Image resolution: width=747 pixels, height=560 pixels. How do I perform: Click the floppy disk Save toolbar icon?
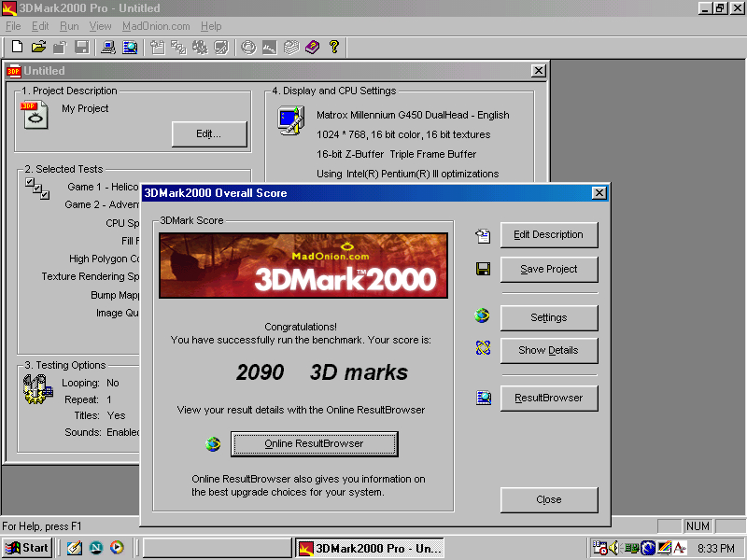click(x=82, y=47)
